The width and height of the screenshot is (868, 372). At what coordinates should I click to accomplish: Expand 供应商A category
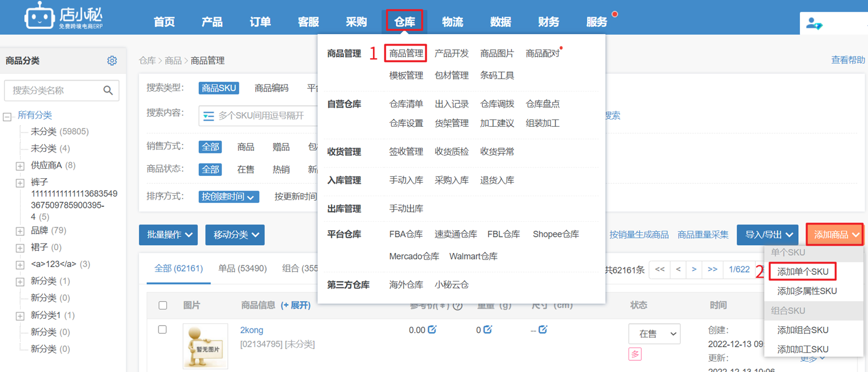tap(20, 166)
